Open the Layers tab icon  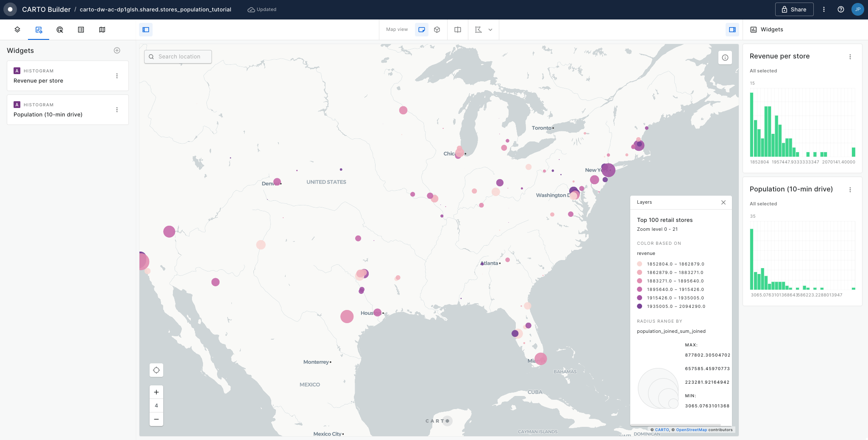pos(17,30)
